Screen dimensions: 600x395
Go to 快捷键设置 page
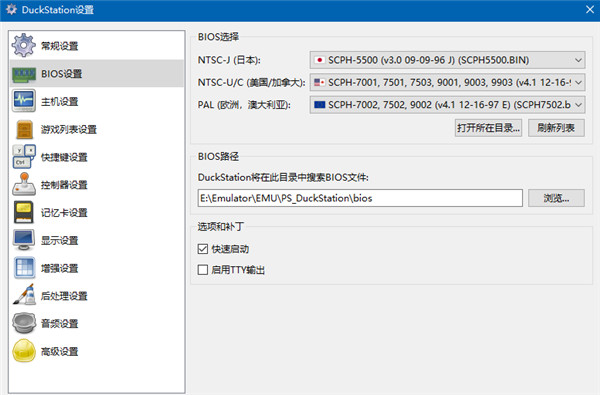click(x=96, y=157)
